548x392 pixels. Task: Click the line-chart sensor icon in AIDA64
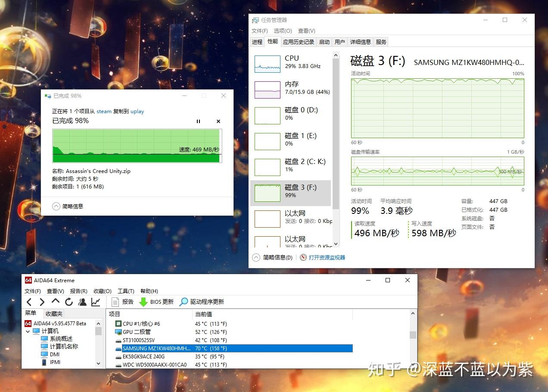coord(95,302)
